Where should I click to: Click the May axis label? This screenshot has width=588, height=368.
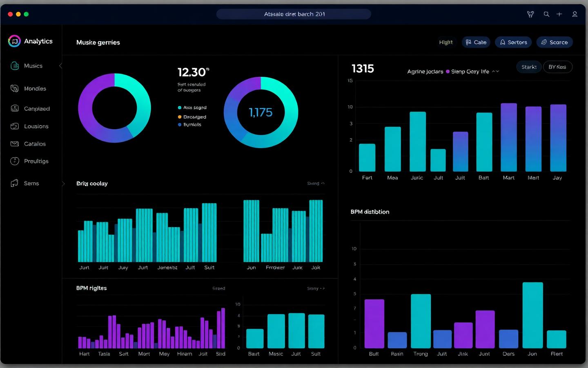tap(164, 354)
